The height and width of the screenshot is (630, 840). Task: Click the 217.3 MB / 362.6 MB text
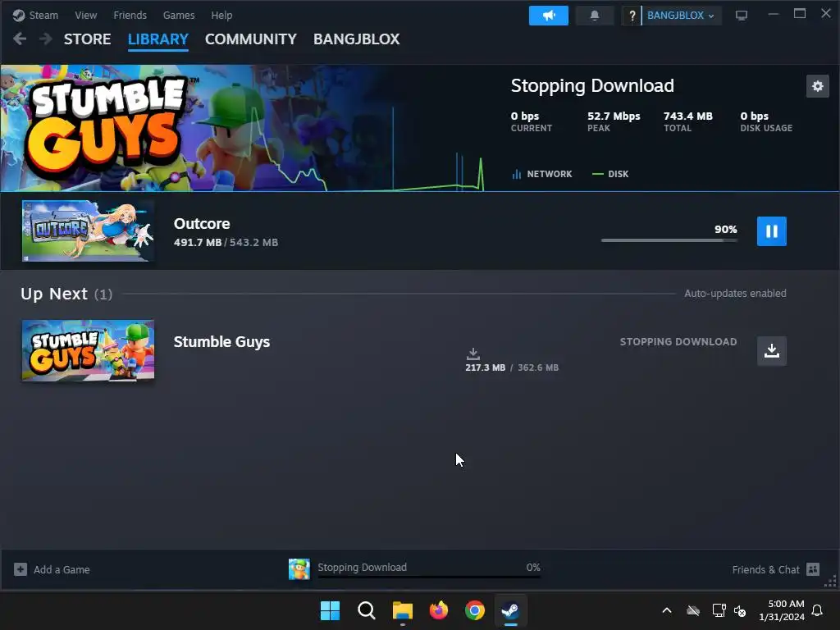pos(512,367)
